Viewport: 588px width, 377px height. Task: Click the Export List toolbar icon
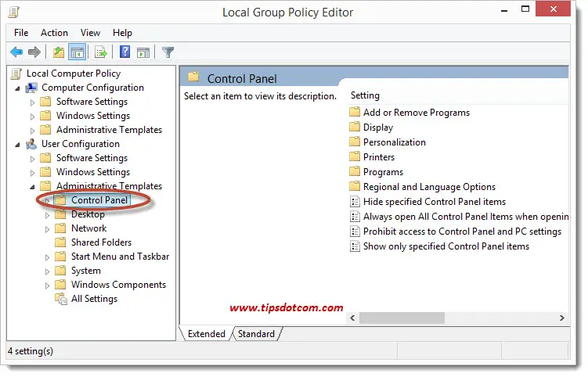coord(101,52)
